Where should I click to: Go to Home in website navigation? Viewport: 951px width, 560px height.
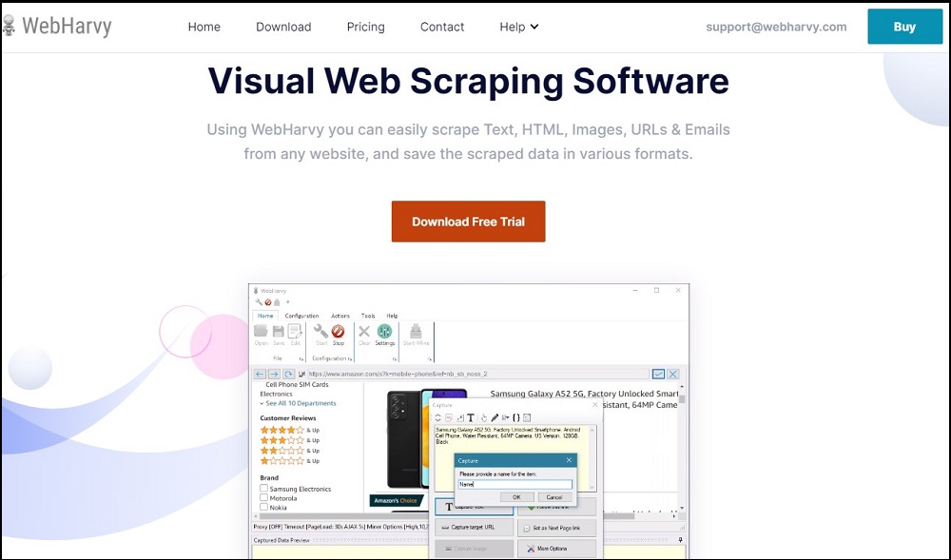click(x=204, y=27)
